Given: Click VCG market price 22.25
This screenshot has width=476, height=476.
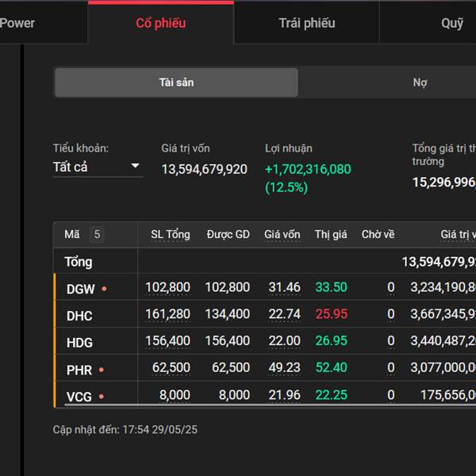Looking at the screenshot, I should coord(331,395).
